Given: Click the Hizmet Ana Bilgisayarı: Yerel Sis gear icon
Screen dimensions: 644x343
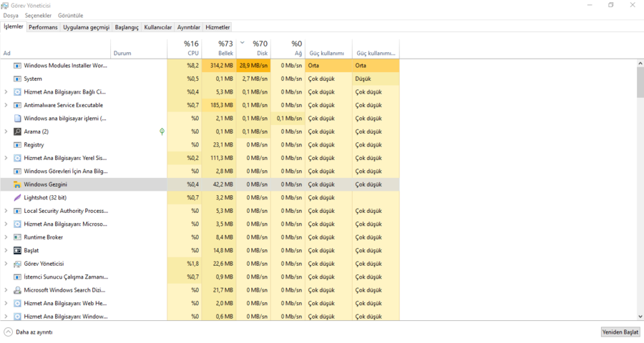Looking at the screenshot, I should pos(17,158).
